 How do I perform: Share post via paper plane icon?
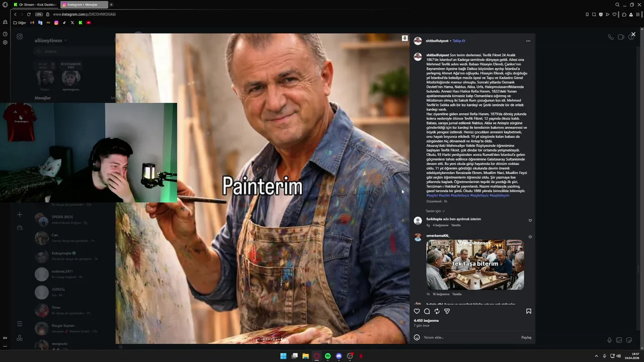point(447,311)
